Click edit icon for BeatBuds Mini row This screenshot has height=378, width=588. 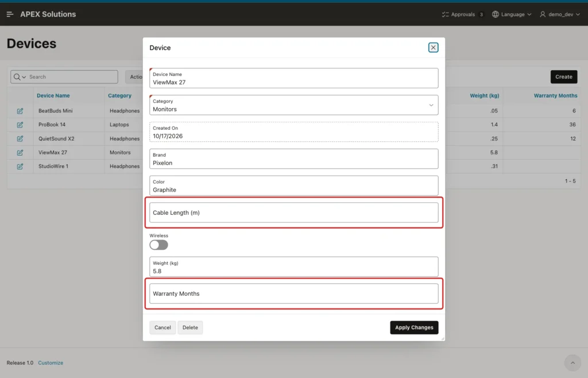pyautogui.click(x=20, y=111)
